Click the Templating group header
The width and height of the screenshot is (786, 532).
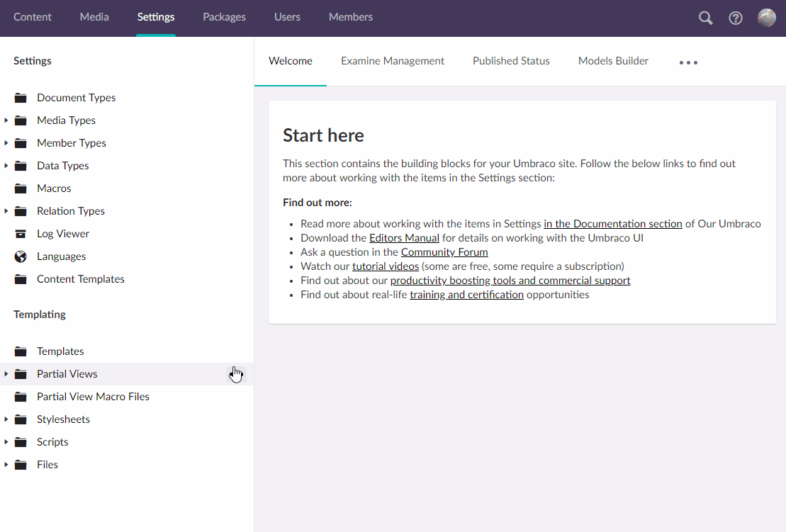click(x=40, y=315)
